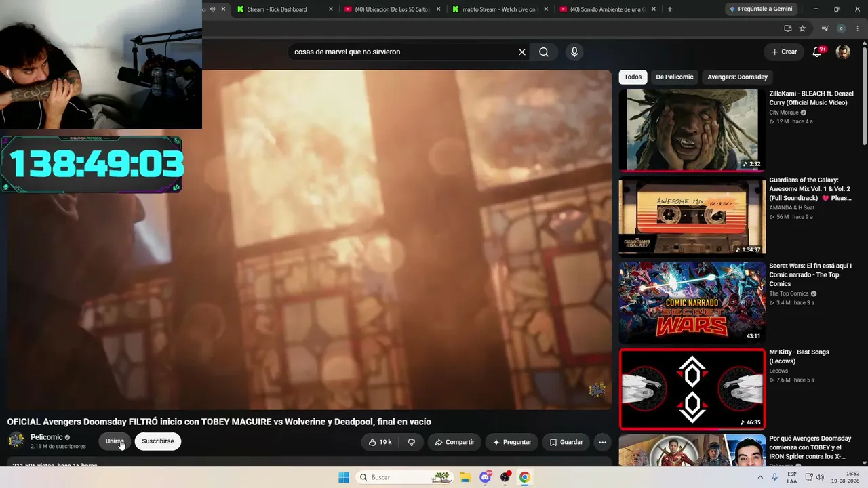Open the YouTube account avatar menu
This screenshot has height=488, width=868.
coord(843,52)
